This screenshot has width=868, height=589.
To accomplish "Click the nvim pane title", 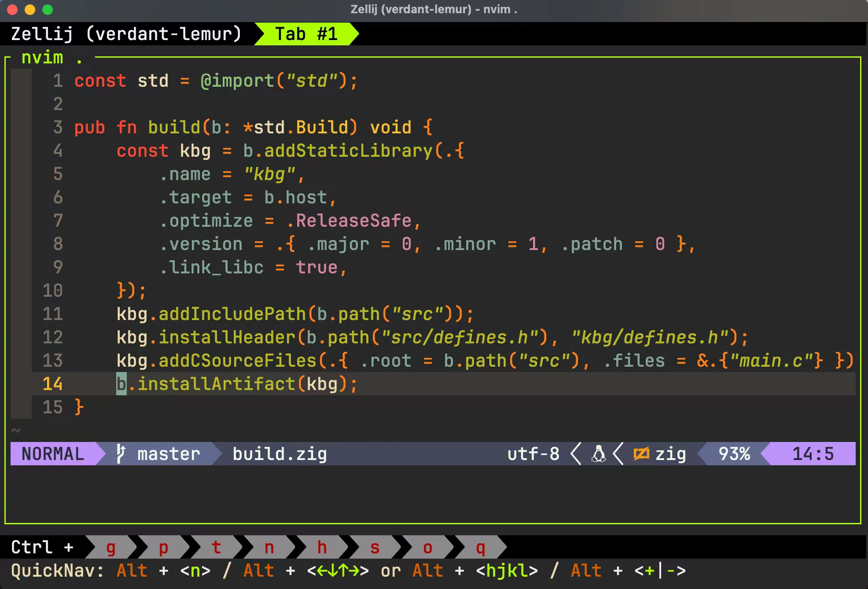I will tap(43, 58).
